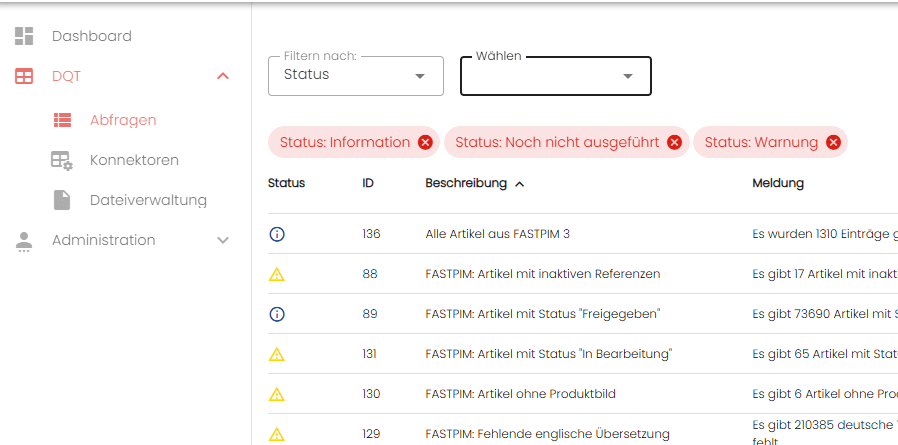This screenshot has height=445, width=898.
Task: Click message 'Es gibt 210385 deutsche'
Action: pos(825,426)
